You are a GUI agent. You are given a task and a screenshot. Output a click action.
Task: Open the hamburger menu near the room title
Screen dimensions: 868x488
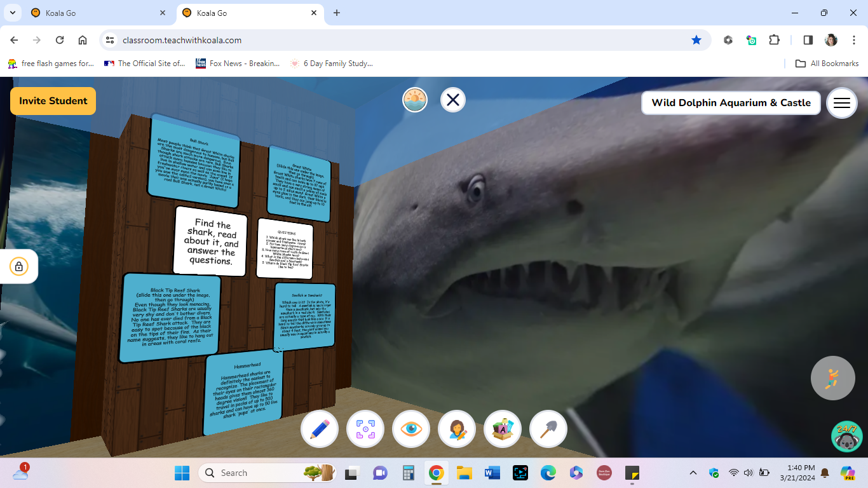click(841, 102)
